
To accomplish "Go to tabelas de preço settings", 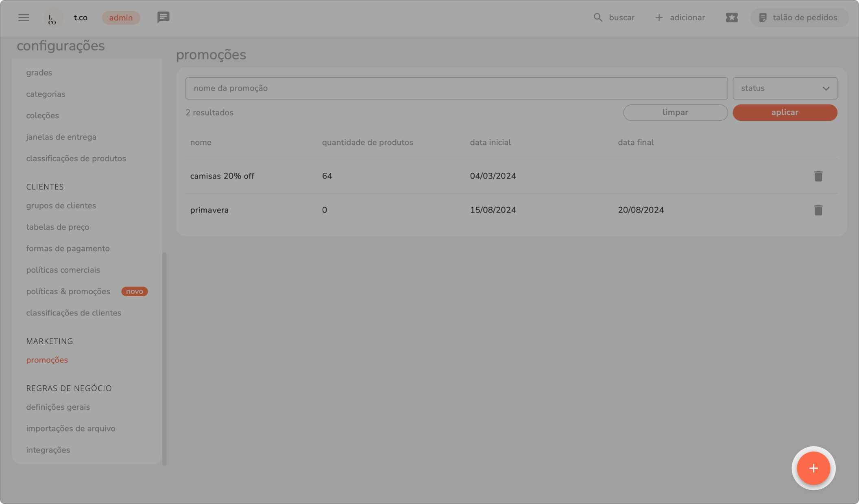I will coord(58,227).
